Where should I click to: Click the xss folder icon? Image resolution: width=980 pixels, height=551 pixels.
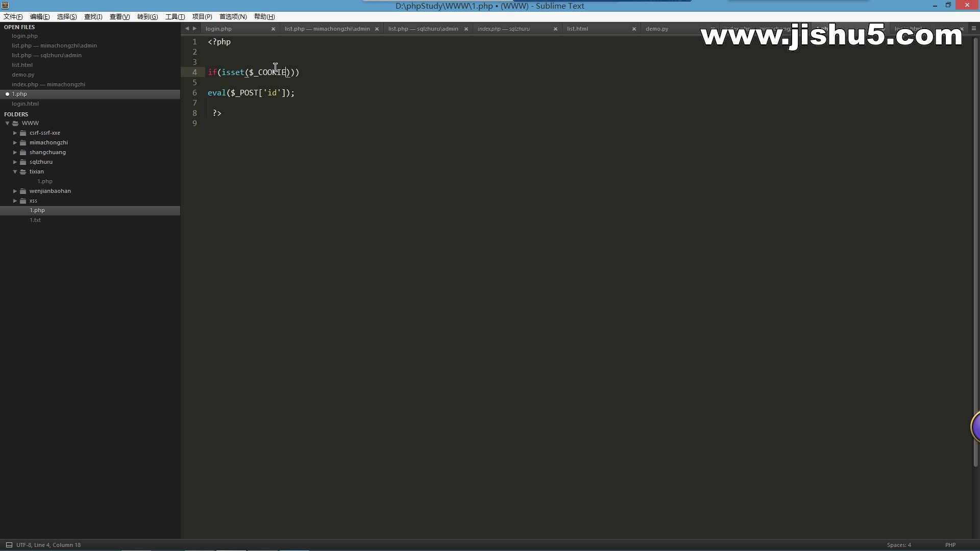coord(23,201)
